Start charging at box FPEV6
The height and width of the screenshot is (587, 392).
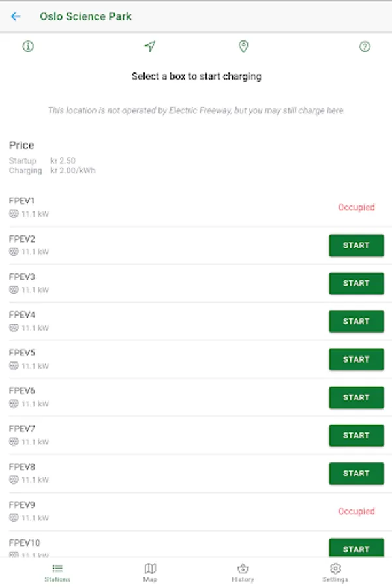[x=356, y=397]
